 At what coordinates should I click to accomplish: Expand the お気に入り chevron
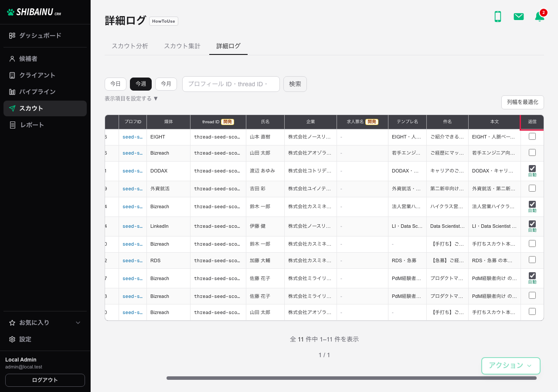tap(78, 323)
